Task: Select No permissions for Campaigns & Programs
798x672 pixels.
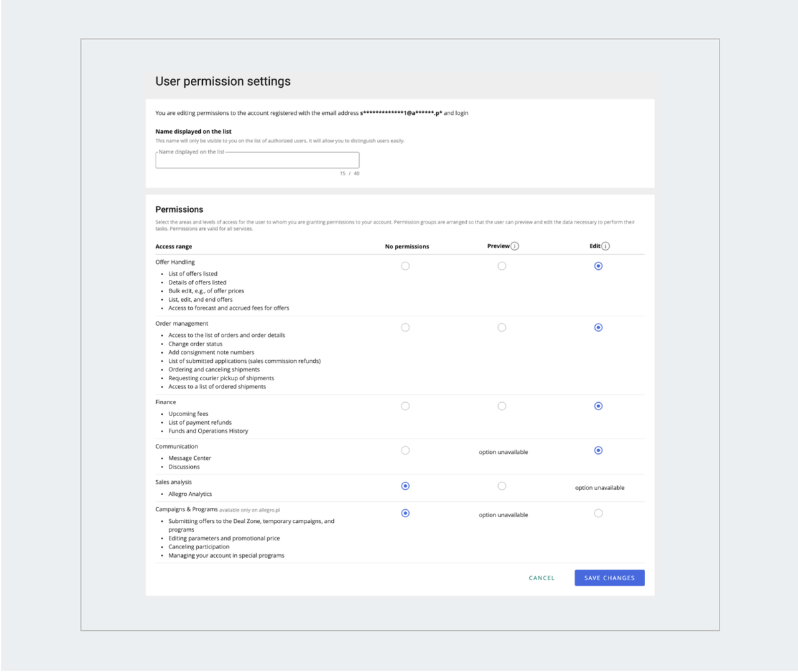Action: [405, 513]
